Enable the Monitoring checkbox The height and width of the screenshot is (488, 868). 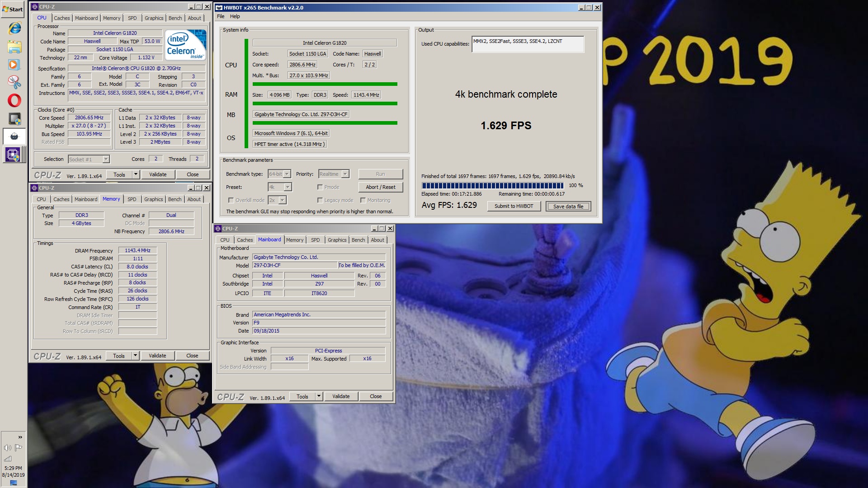(363, 200)
